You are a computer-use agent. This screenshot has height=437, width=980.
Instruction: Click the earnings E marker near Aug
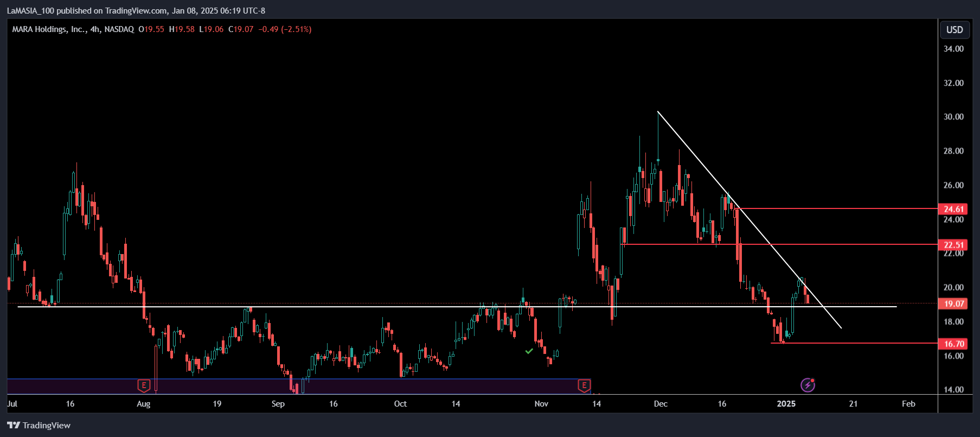pyautogui.click(x=144, y=385)
